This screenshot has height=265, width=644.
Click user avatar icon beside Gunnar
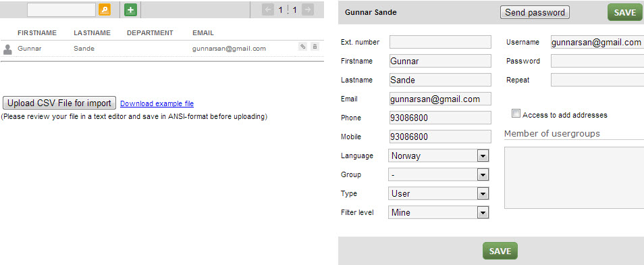point(7,49)
